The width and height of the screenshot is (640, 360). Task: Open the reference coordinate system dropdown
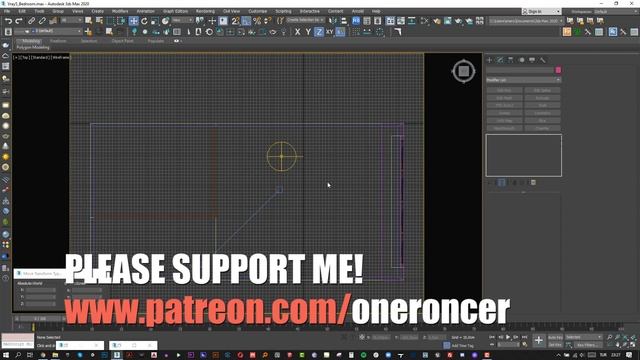[182, 20]
